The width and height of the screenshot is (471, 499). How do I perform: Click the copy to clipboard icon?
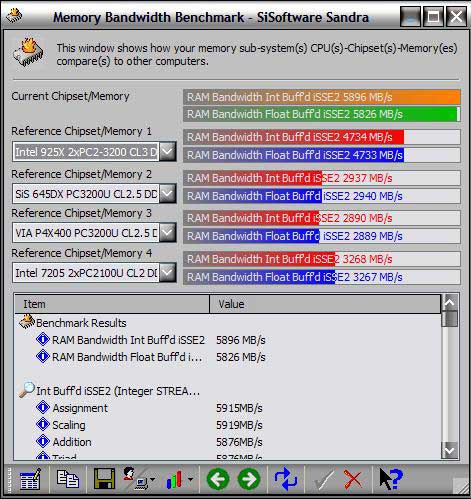pyautogui.click(x=68, y=479)
